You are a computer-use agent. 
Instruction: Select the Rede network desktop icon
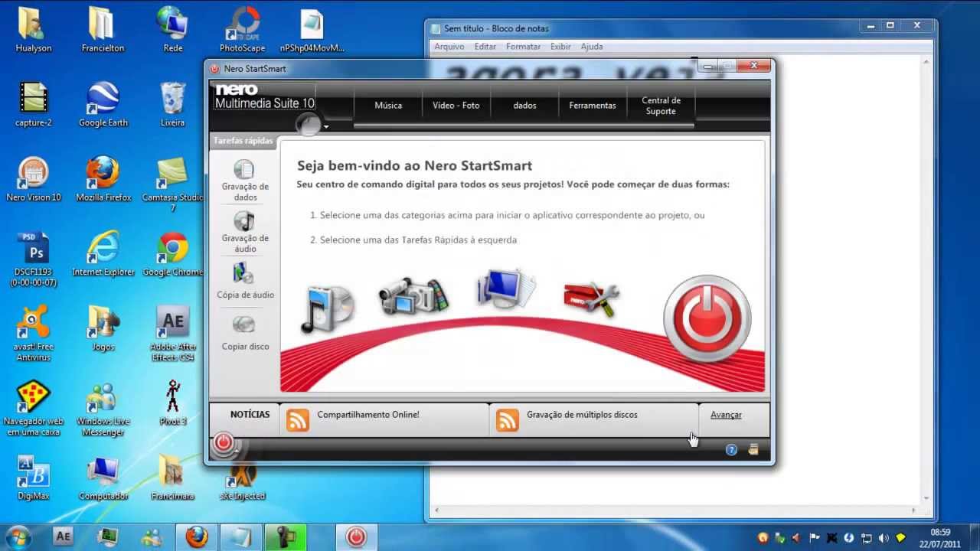point(173,31)
